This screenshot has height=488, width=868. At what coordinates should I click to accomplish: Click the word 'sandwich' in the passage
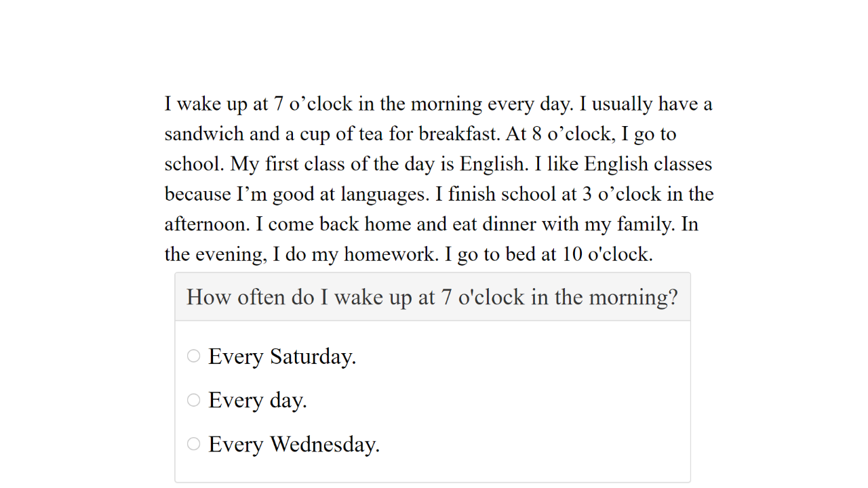pos(205,134)
